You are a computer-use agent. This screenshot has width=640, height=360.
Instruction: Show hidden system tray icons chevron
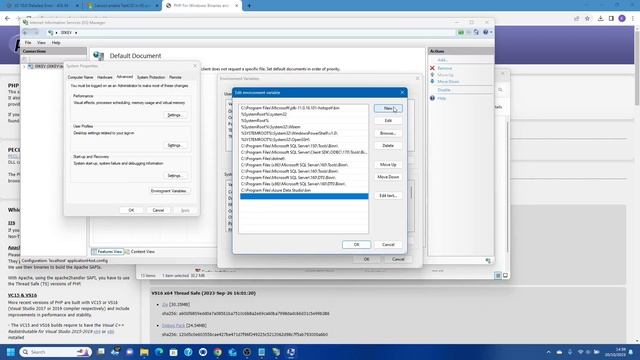[x=548, y=352]
